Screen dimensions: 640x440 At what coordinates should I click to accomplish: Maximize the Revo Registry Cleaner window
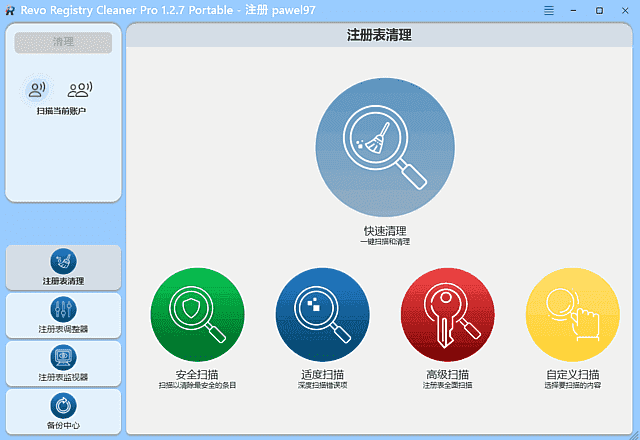599,11
